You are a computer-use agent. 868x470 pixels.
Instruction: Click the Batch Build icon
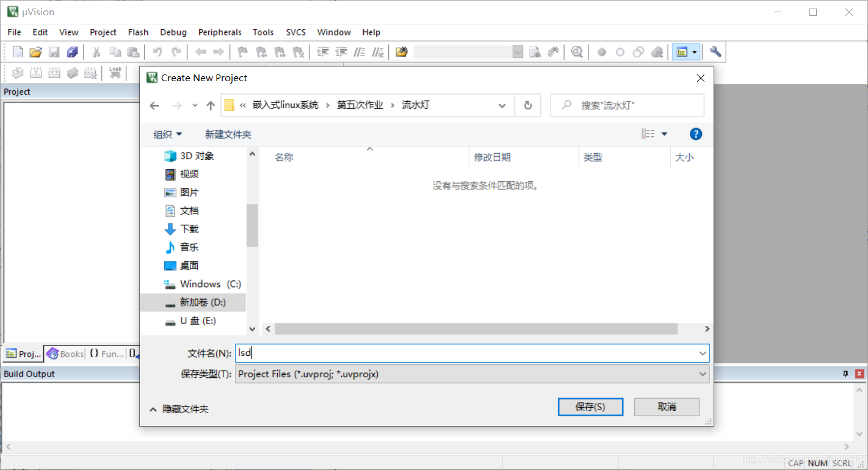(73, 73)
